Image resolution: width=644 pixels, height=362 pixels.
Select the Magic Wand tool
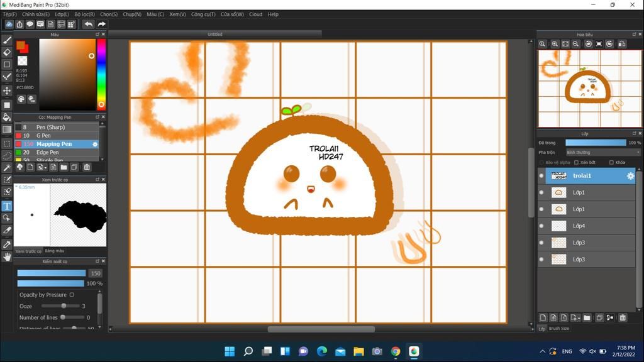click(7, 168)
